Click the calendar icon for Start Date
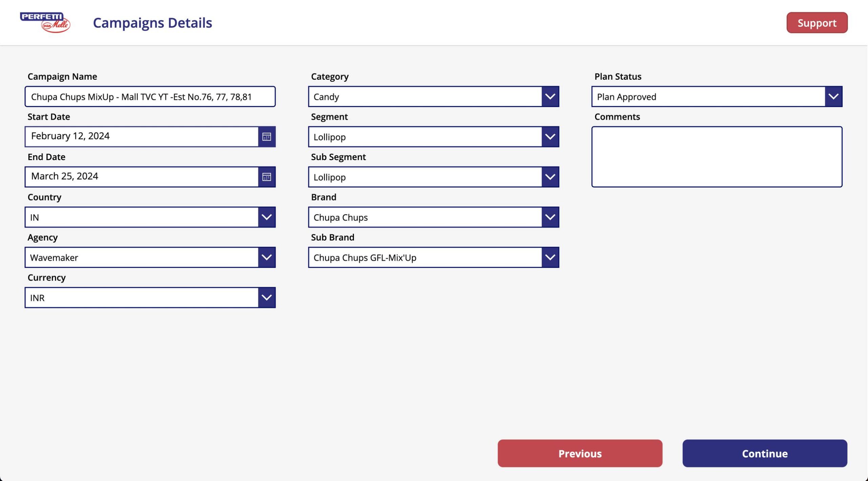The width and height of the screenshot is (868, 481). [x=267, y=136]
